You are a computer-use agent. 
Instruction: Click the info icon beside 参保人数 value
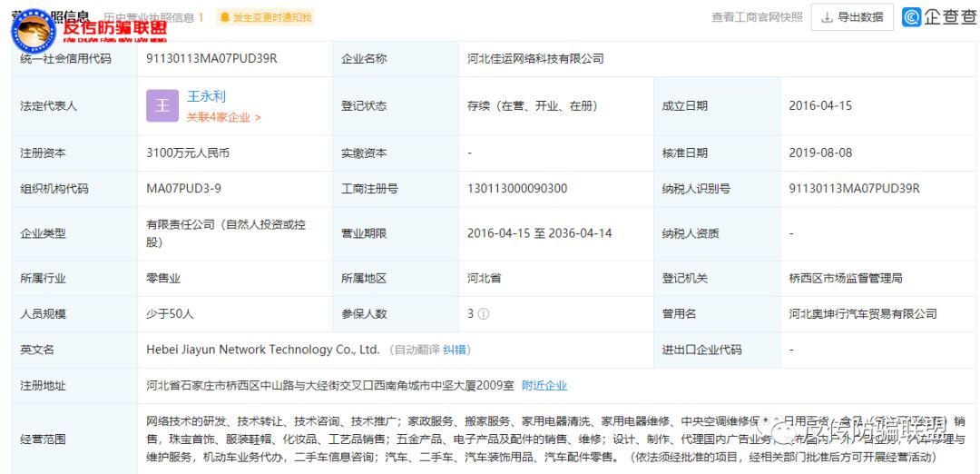tap(484, 314)
